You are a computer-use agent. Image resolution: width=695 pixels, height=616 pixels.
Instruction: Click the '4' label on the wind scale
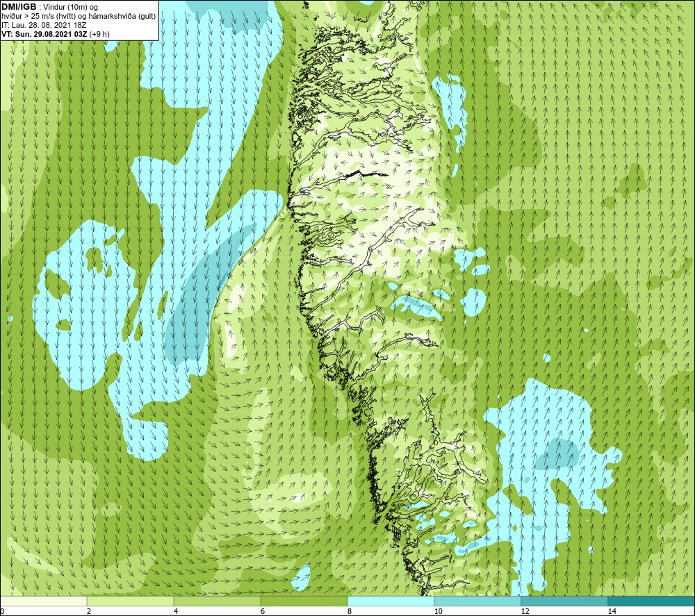point(176,612)
